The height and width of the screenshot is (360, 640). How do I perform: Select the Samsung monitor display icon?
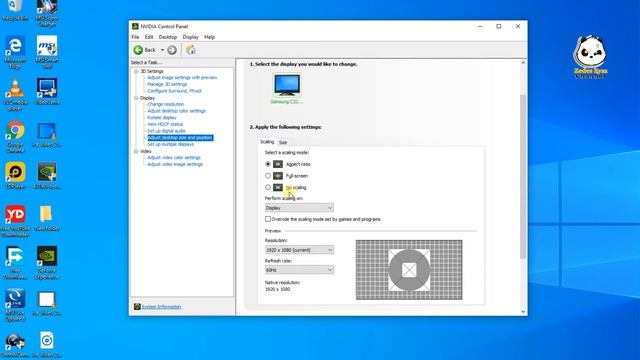coord(287,85)
